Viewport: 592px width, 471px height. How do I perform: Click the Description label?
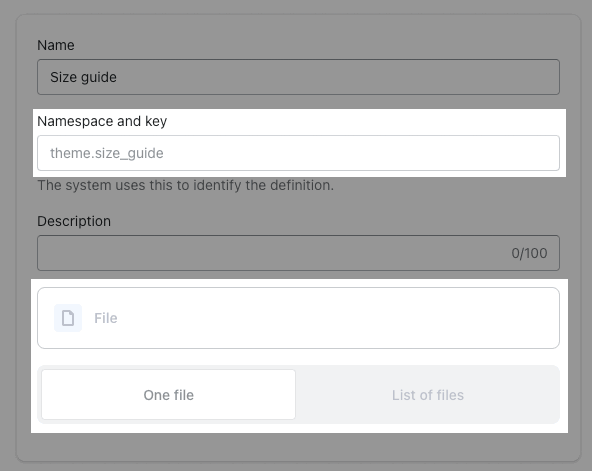point(74,221)
